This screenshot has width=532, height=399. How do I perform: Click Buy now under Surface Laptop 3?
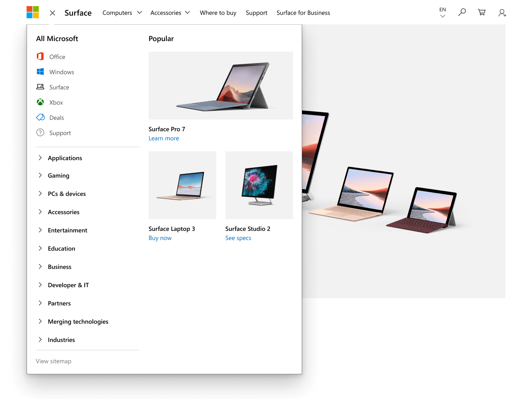tap(160, 238)
